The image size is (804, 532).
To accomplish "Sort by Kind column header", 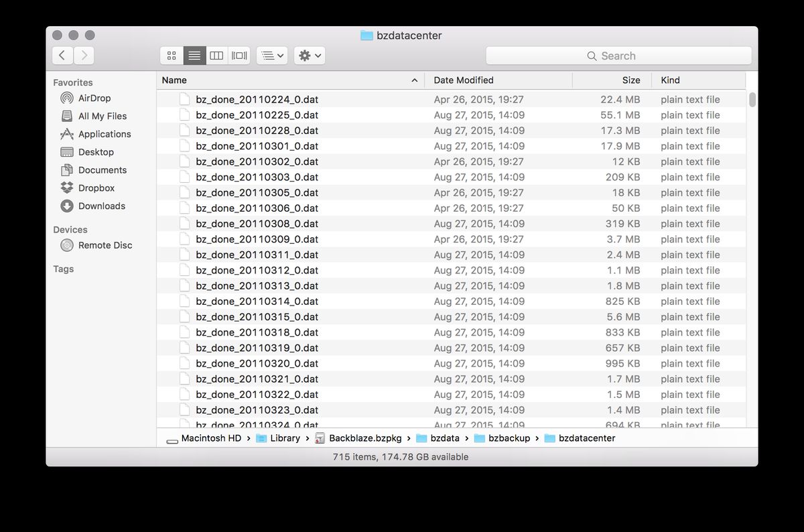I will (670, 80).
